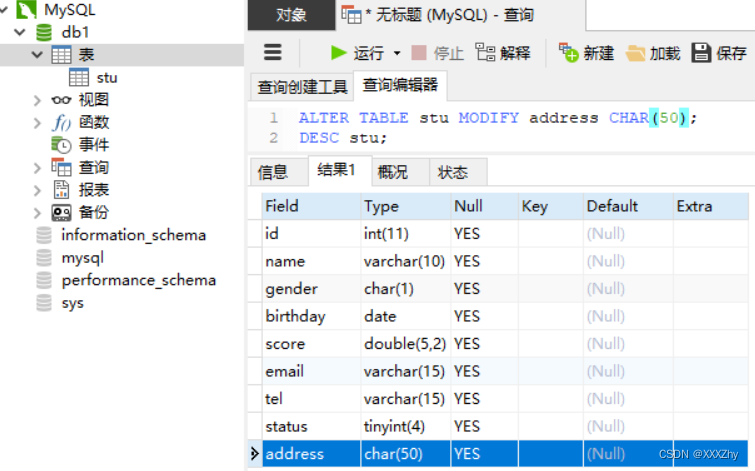Expand the 备份 backup node
755x471 pixels.
click(37, 213)
